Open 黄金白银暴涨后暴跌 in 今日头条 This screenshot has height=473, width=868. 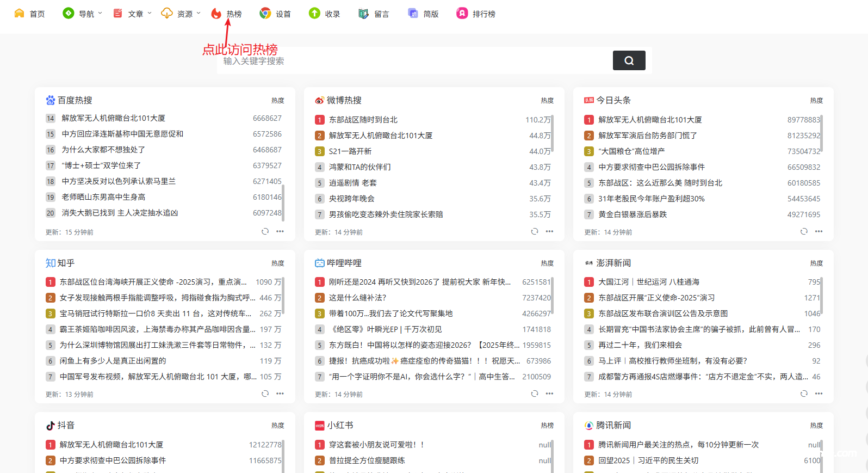click(x=633, y=214)
